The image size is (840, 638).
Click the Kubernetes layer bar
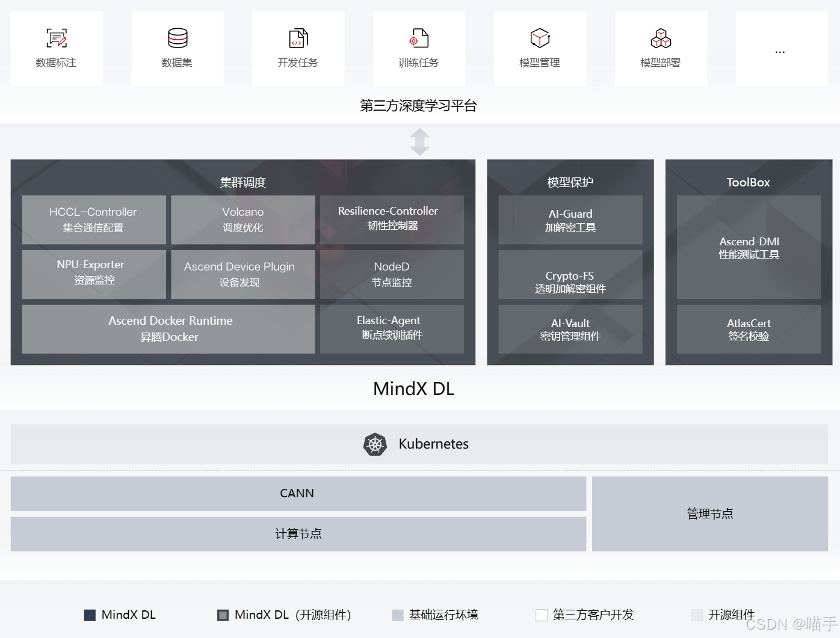(x=419, y=444)
